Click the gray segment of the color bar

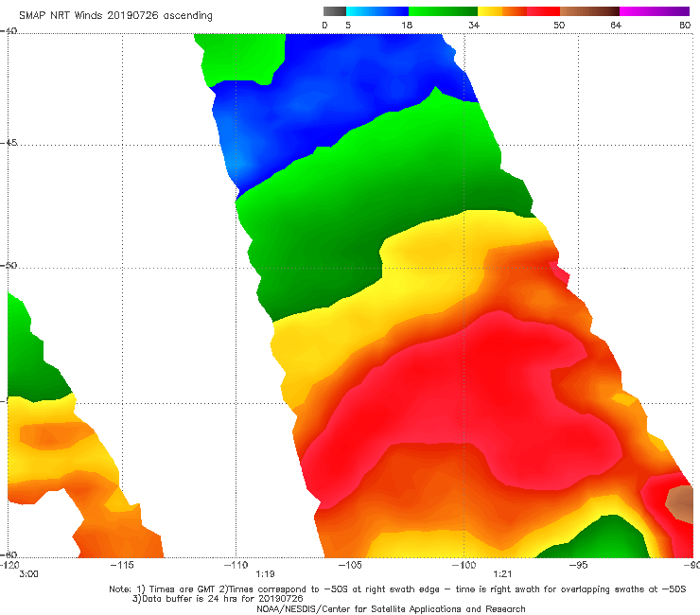[335, 11]
